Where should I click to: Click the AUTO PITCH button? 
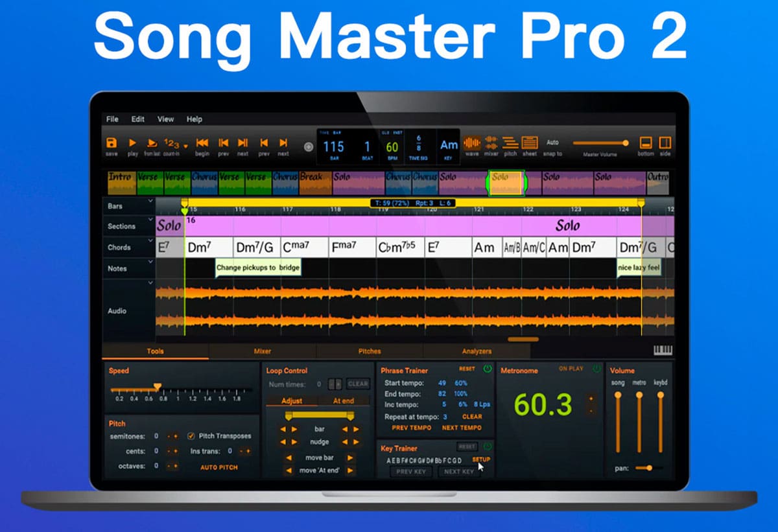[x=218, y=467]
